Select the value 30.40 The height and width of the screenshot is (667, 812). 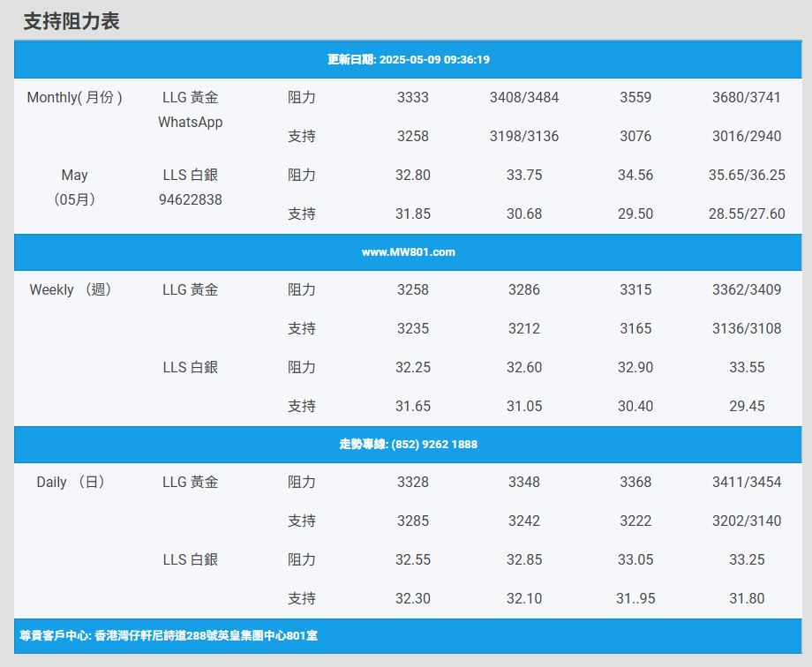point(635,406)
